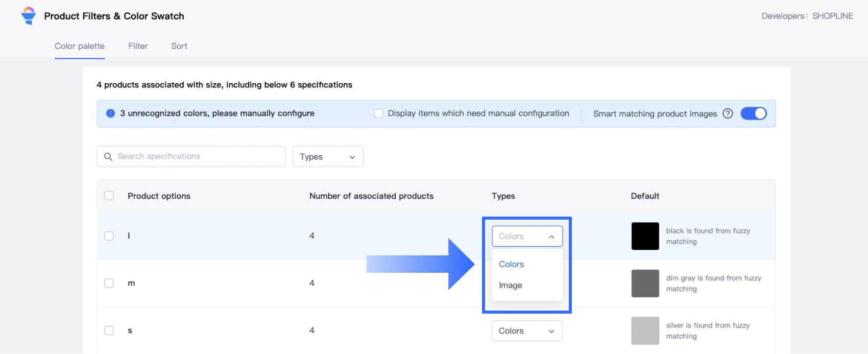The image size is (868, 354).
Task: Pick the silver default color swatch
Action: pos(645,331)
